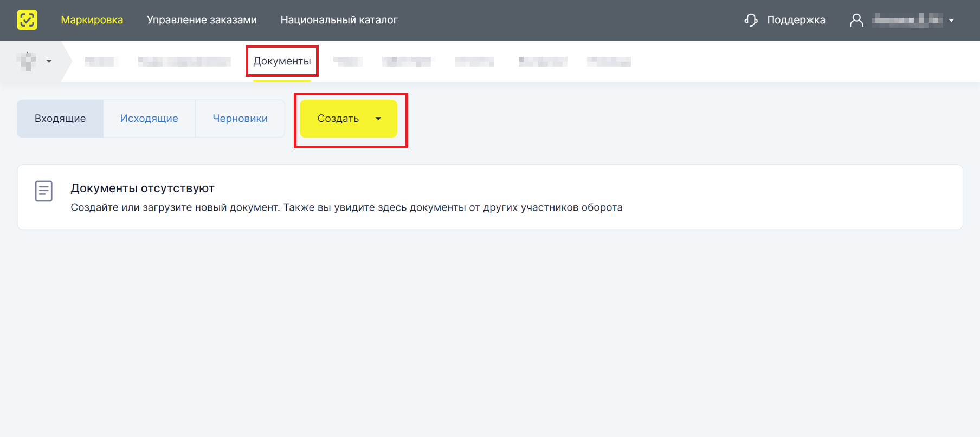980x437 pixels.
Task: Expand the user account dropdown arrow
Action: point(951,21)
